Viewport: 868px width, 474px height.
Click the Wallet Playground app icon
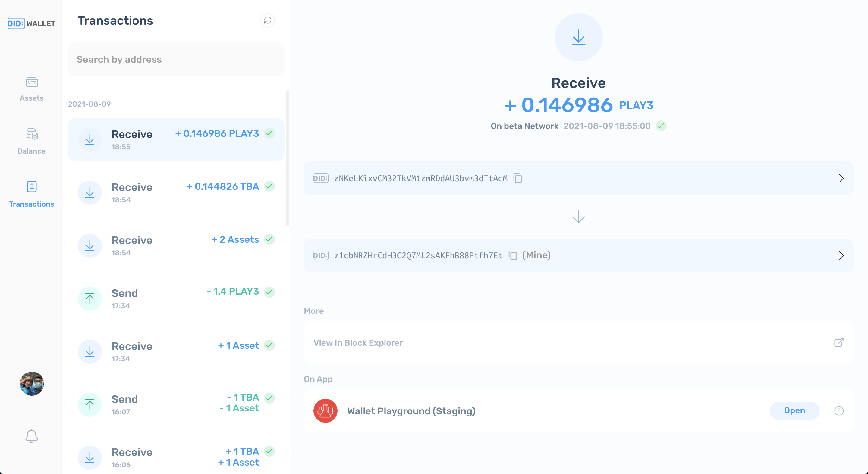click(x=325, y=411)
